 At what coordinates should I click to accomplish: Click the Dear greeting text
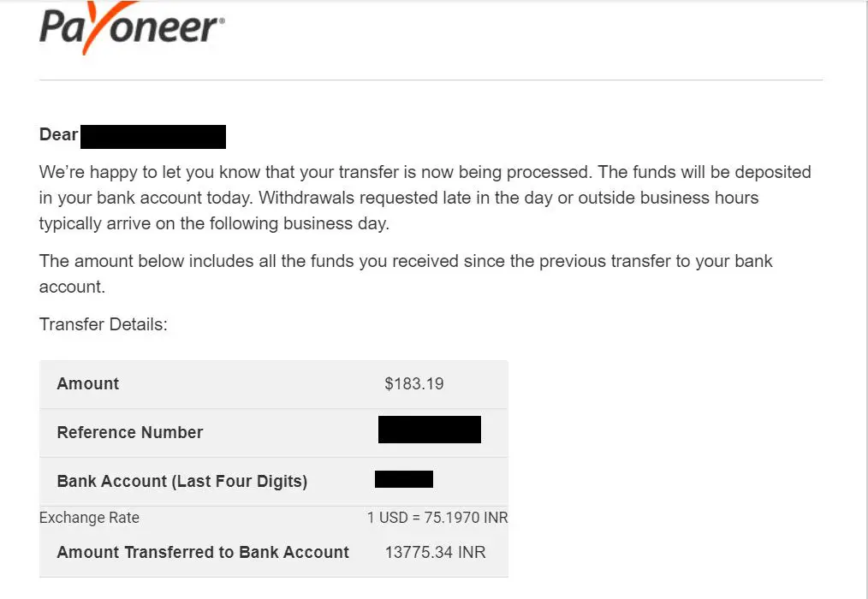click(x=58, y=134)
